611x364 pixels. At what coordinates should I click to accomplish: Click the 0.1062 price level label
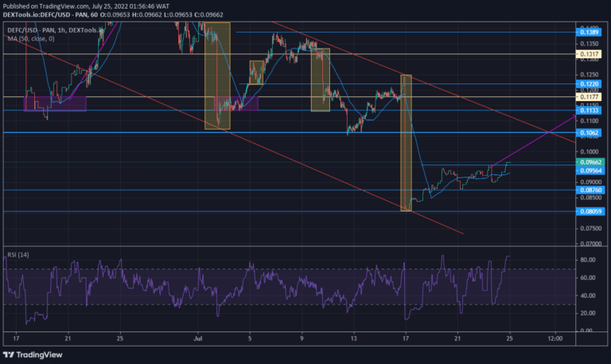pyautogui.click(x=589, y=133)
